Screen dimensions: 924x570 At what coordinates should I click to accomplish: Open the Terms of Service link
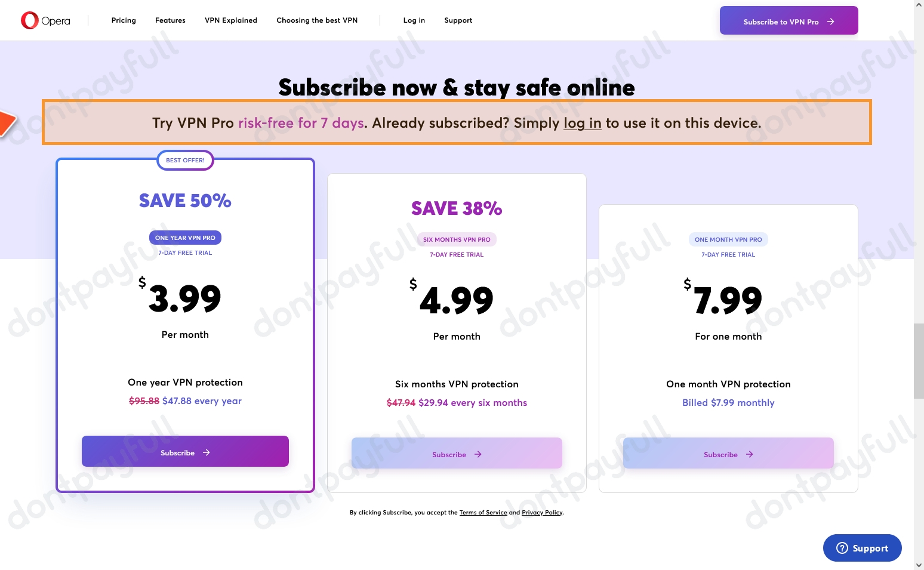coord(483,512)
